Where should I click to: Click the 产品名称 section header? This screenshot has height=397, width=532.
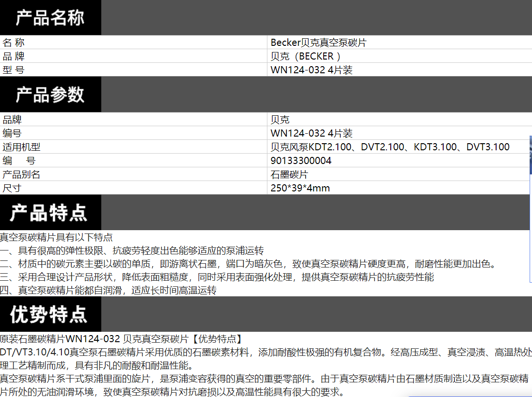point(50,17)
